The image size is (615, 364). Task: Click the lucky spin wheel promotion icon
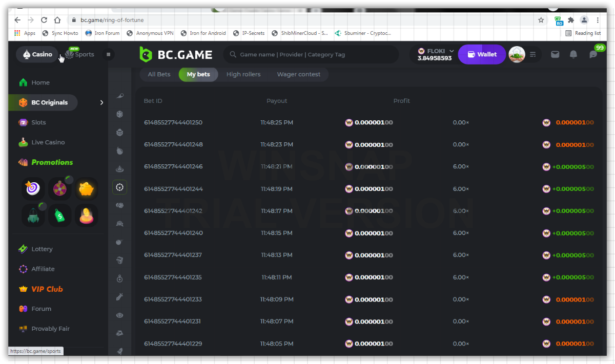pyautogui.click(x=59, y=189)
